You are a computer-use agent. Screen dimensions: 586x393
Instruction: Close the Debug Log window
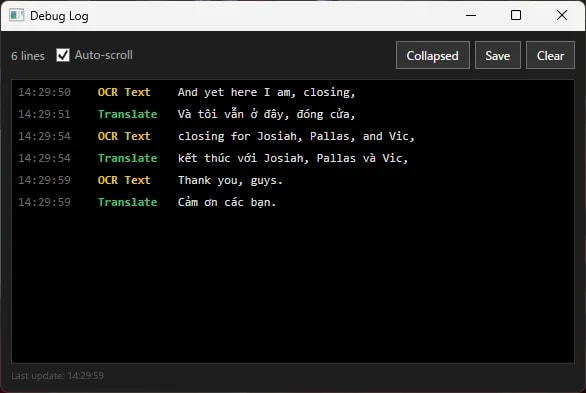(x=562, y=15)
